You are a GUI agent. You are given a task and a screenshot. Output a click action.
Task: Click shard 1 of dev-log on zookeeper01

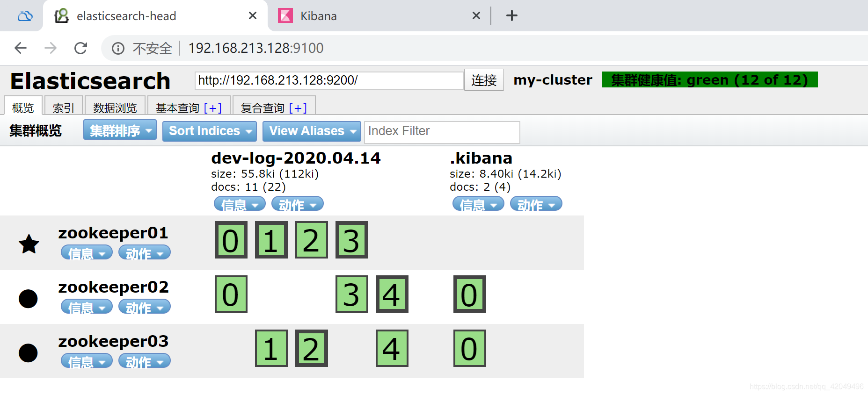pos(271,240)
